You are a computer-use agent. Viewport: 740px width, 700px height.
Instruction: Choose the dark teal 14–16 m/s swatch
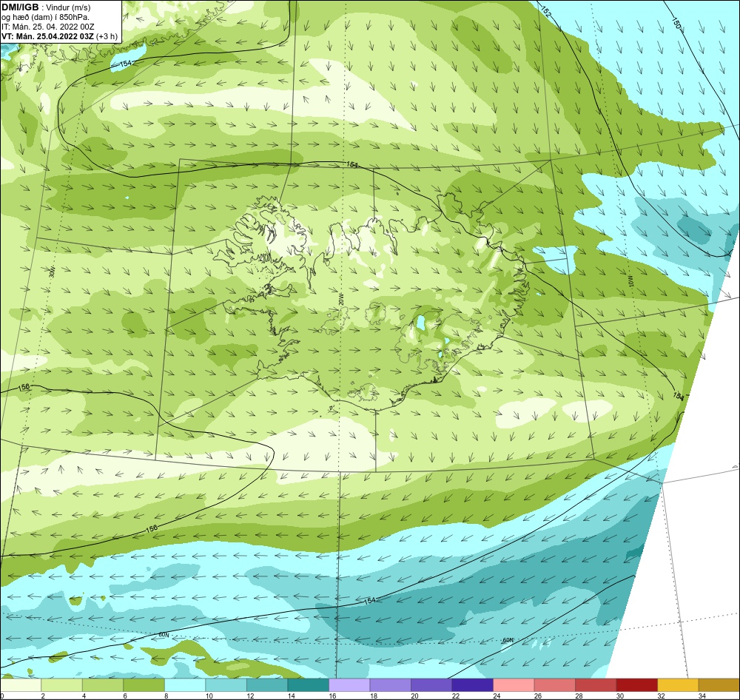click(x=308, y=685)
